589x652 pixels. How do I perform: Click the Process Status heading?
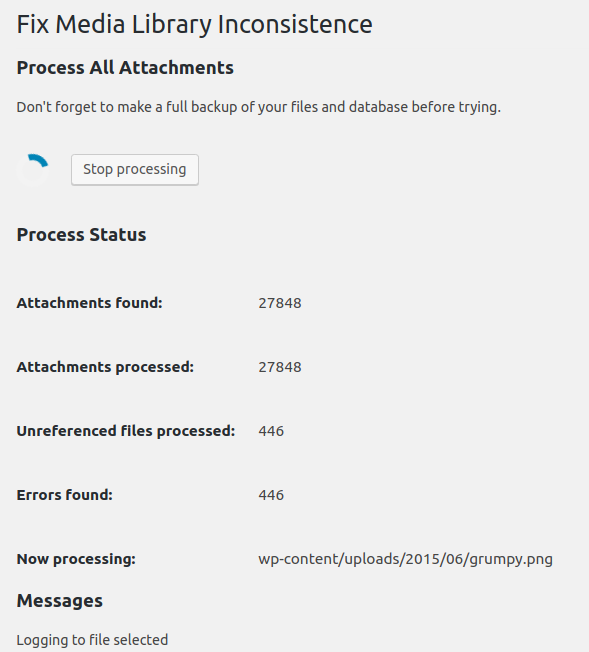tap(82, 235)
